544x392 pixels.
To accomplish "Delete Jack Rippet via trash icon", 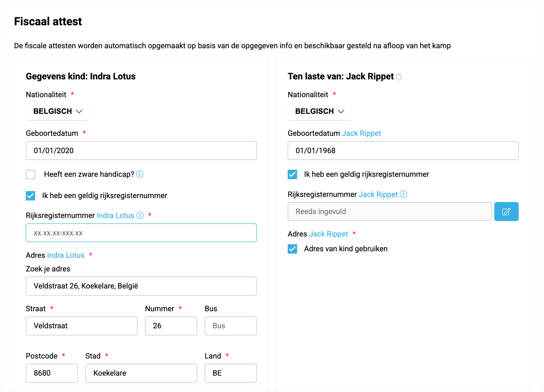I will point(399,77).
